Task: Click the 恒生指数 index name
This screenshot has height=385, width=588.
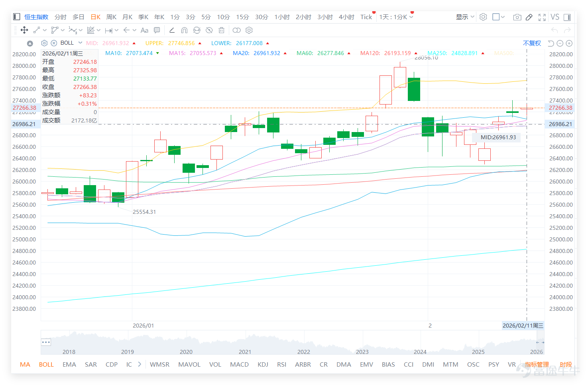Action: (36, 17)
